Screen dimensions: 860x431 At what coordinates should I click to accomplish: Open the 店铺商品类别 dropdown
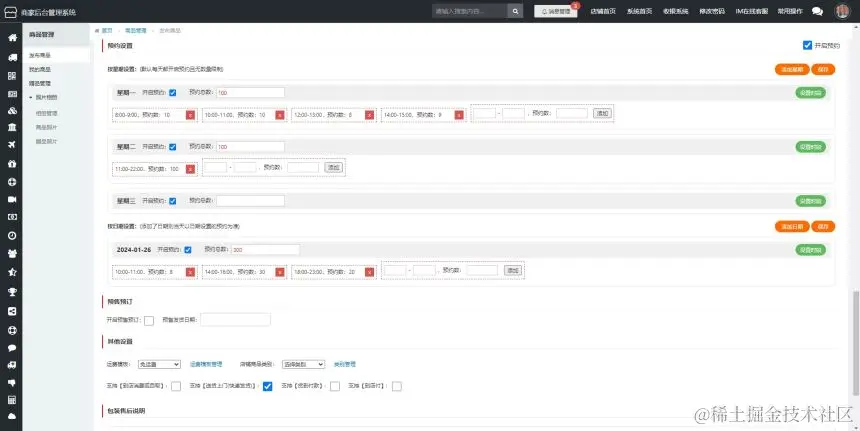pos(303,364)
